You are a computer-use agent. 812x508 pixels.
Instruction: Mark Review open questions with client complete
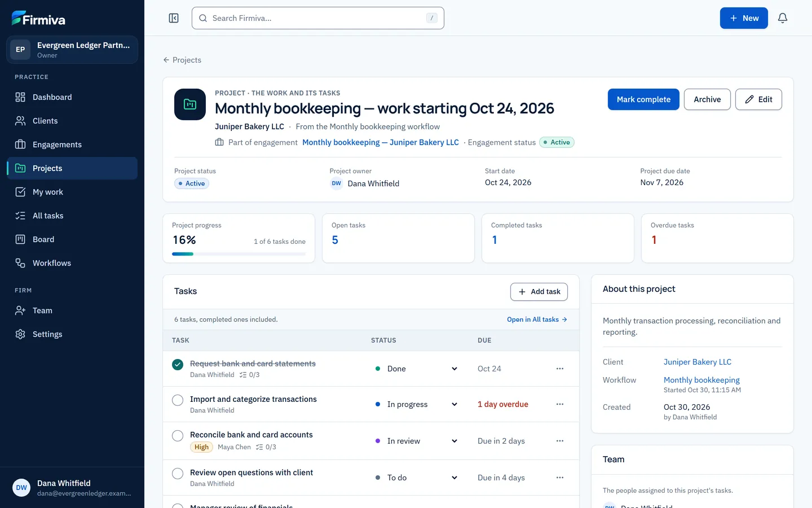tap(178, 474)
